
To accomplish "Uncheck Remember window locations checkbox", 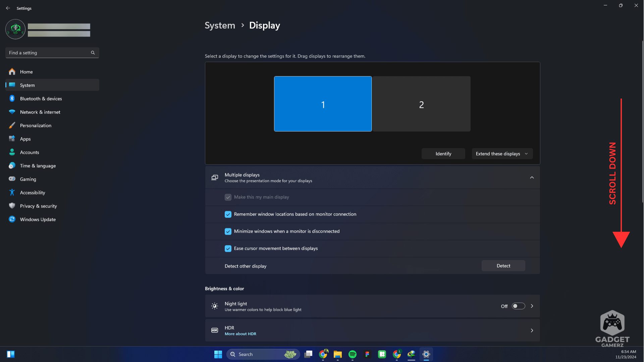I will click(228, 214).
